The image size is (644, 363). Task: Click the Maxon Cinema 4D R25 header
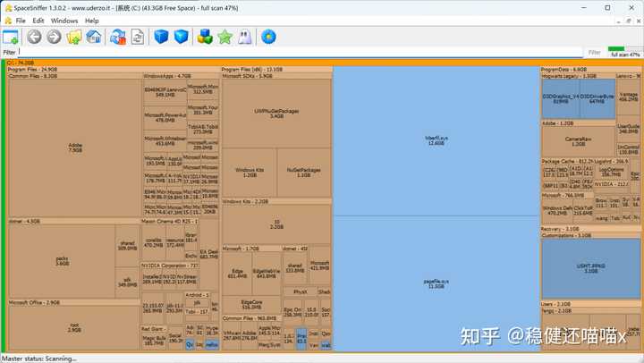(x=170, y=221)
